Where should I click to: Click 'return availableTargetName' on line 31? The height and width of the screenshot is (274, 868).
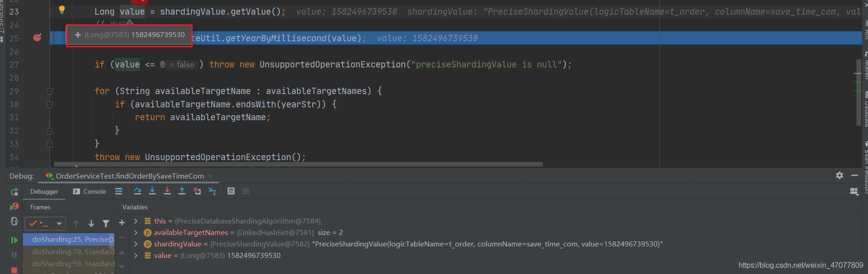pos(202,117)
